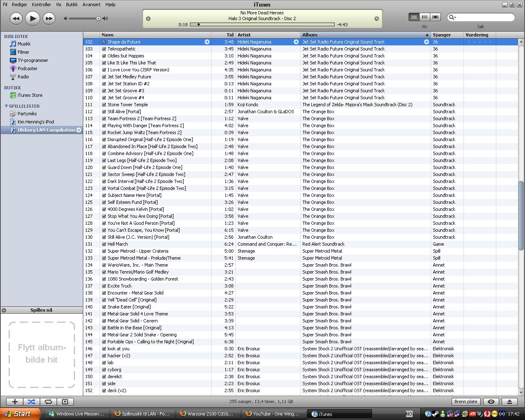Viewport: 525px width, 420px height.
Task: Switch to the YouTube One Wing taskbar item
Action: (x=274, y=414)
